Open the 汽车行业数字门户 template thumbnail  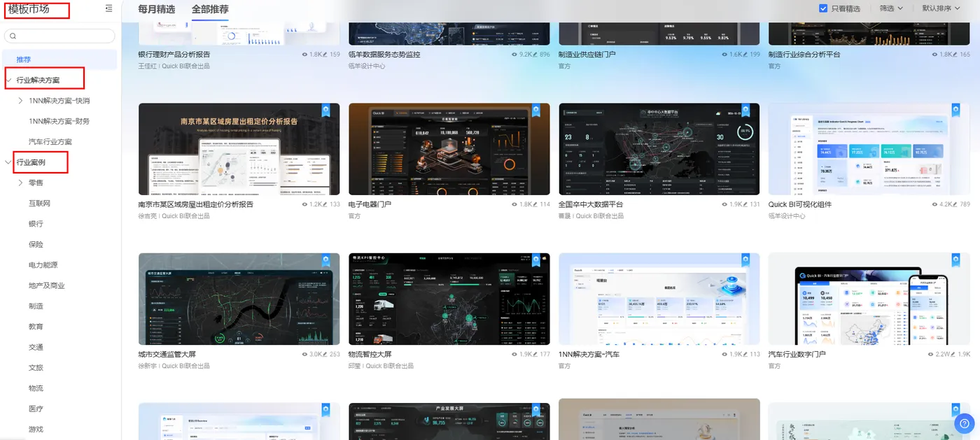(x=869, y=299)
